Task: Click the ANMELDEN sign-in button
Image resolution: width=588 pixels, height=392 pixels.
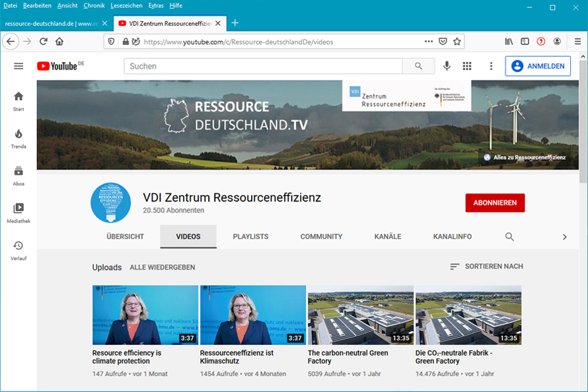Action: pyautogui.click(x=538, y=66)
